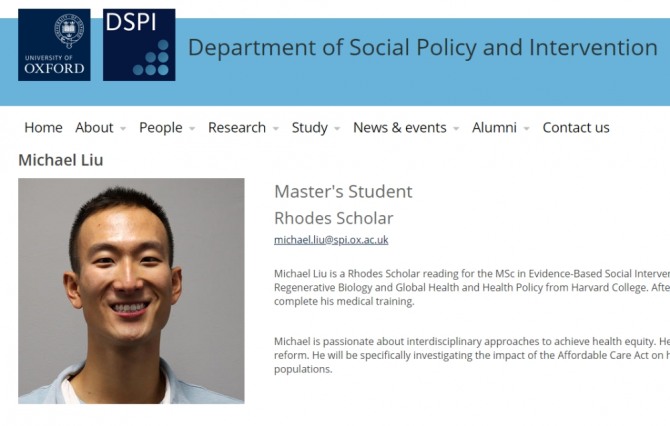This screenshot has width=670, height=426.
Task: Expand the About dropdown arrow
Action: (x=123, y=129)
